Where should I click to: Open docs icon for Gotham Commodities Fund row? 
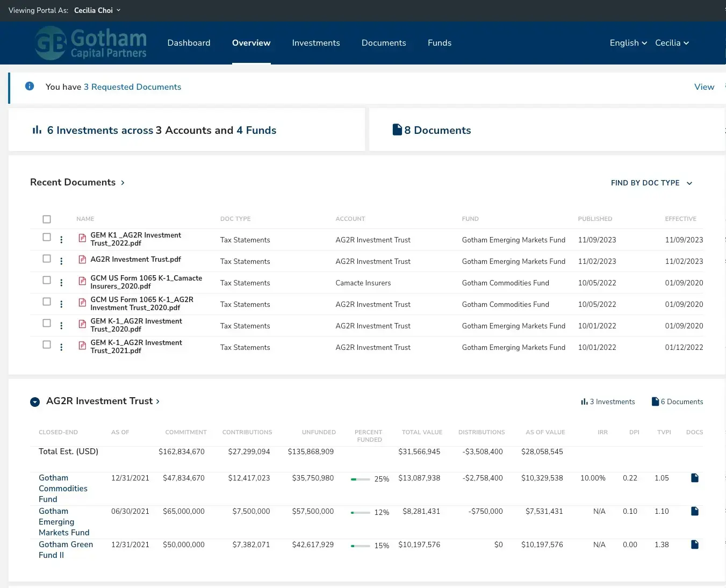click(x=694, y=478)
